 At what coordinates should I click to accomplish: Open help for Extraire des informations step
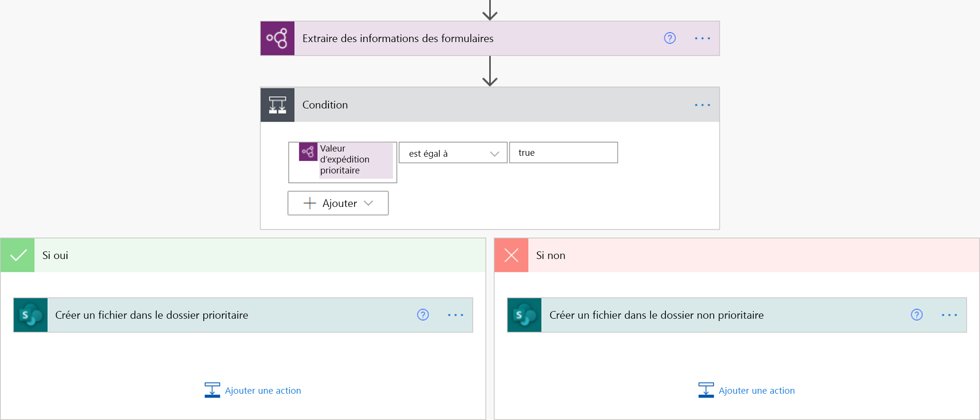[670, 38]
